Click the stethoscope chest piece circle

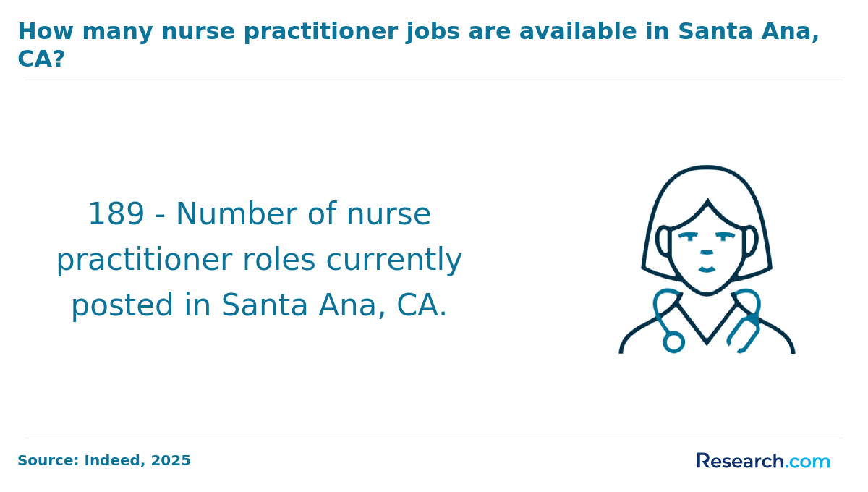pos(673,342)
